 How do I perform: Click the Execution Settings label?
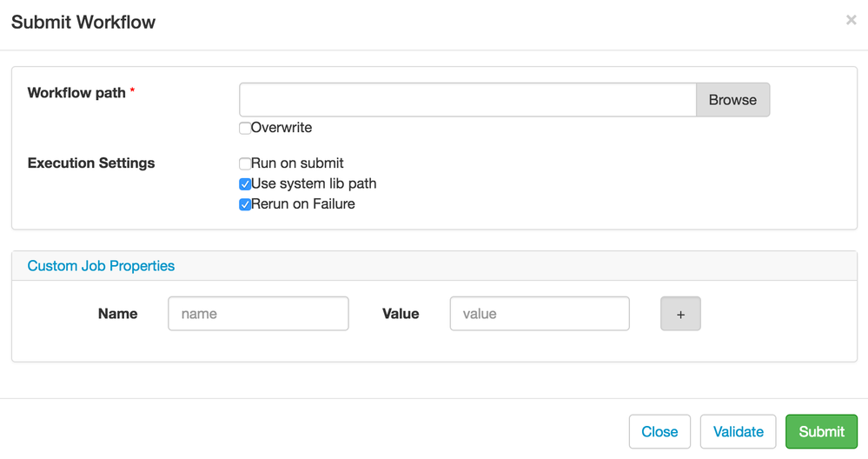pyautogui.click(x=91, y=163)
